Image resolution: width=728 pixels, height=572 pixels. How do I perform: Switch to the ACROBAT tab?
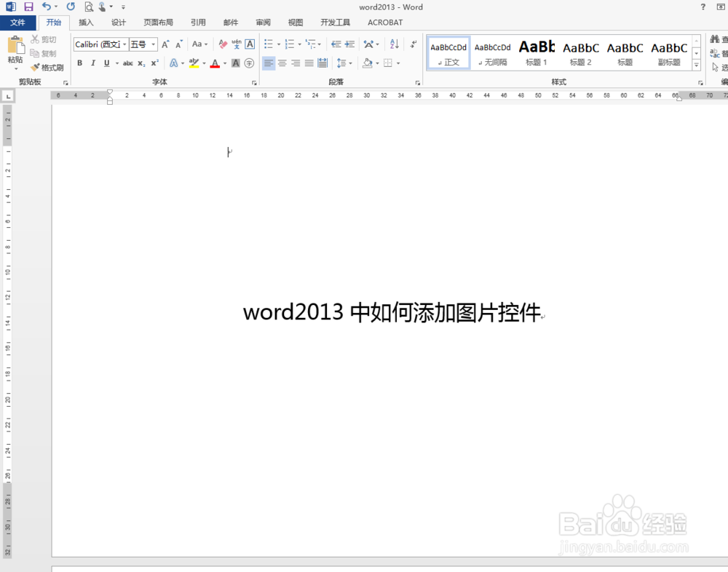385,23
